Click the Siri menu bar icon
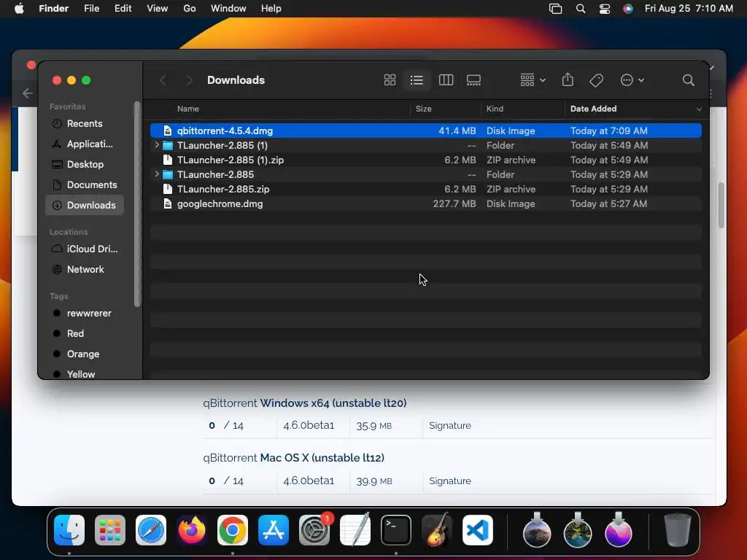The height and width of the screenshot is (560, 747). (628, 9)
